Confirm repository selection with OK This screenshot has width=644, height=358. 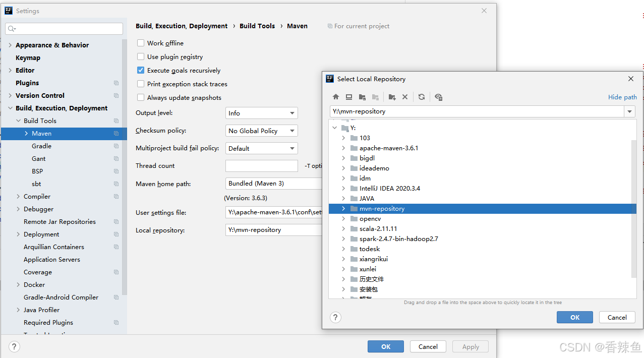pos(575,317)
